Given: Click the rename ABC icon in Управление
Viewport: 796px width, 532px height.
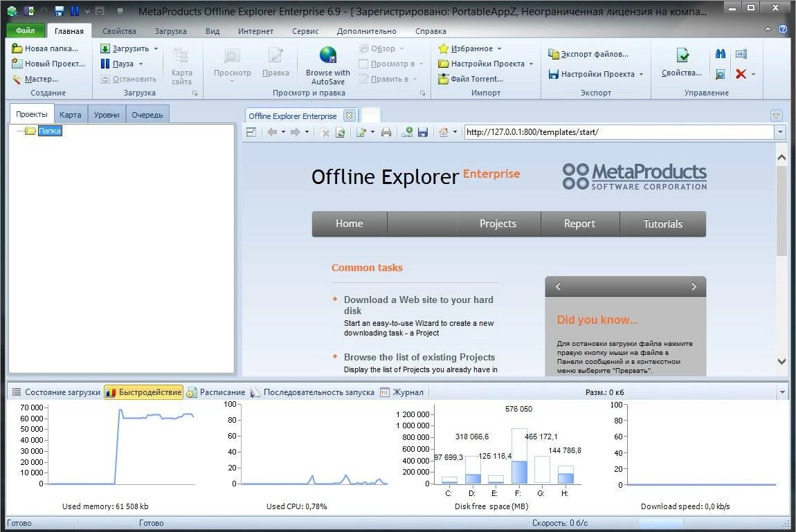Looking at the screenshot, I should click(741, 54).
